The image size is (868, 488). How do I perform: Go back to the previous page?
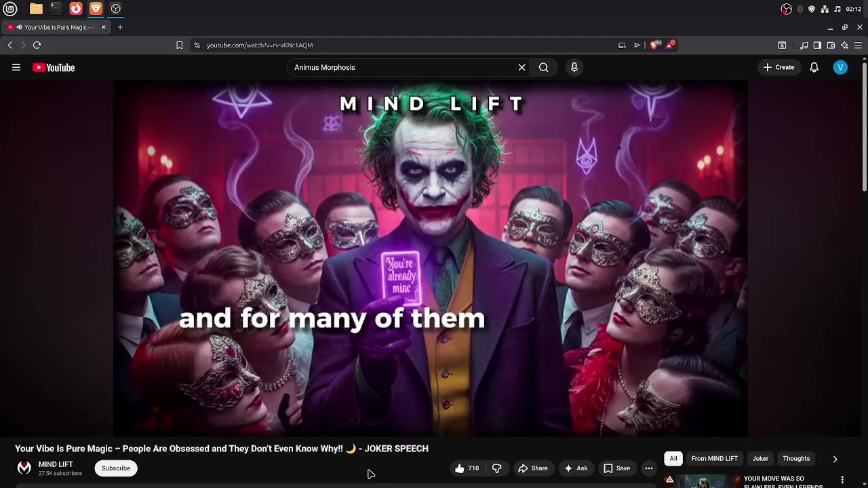[x=10, y=45]
